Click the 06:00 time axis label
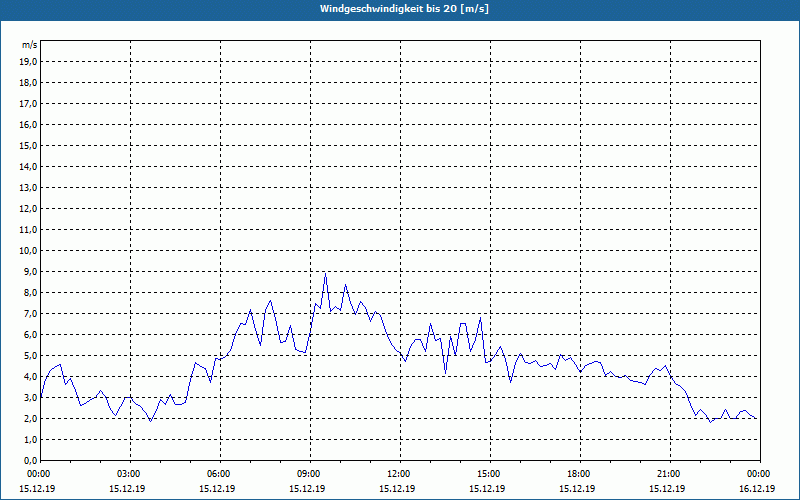The height and width of the screenshot is (500, 800). [220, 474]
